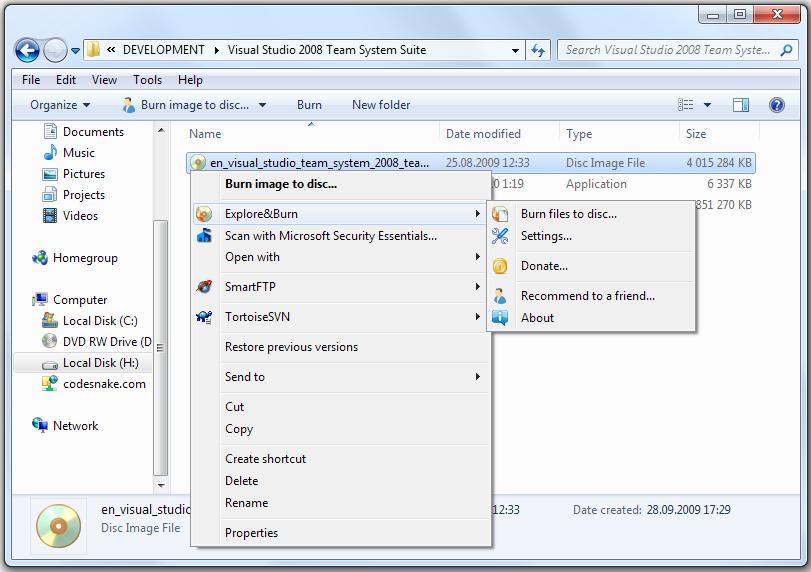Click the SmartFTP icon in context menu

click(x=204, y=287)
